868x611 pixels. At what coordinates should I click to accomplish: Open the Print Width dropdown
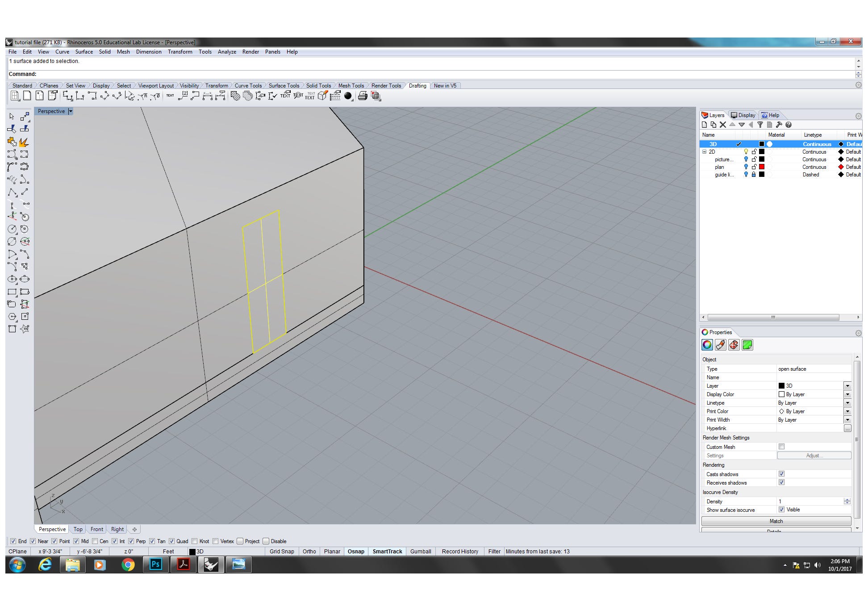pyautogui.click(x=847, y=420)
